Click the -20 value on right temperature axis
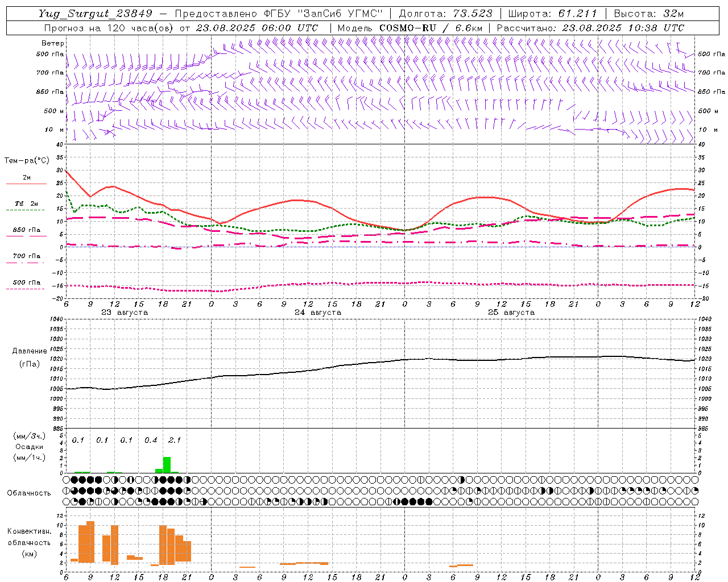The image size is (728, 582). click(x=703, y=298)
